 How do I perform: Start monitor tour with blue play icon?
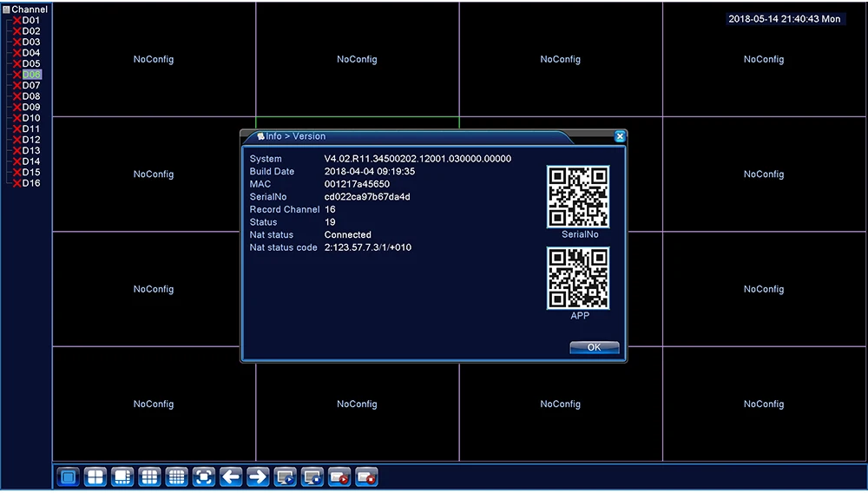(285, 477)
